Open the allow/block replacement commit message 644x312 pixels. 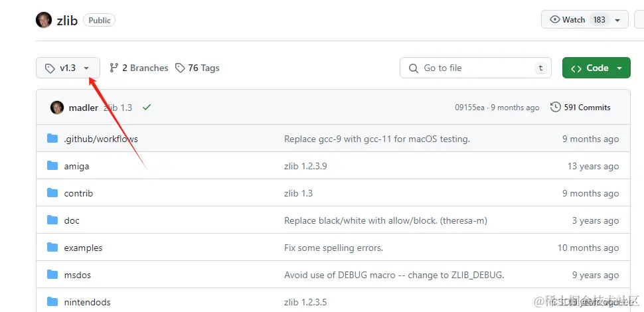385,221
